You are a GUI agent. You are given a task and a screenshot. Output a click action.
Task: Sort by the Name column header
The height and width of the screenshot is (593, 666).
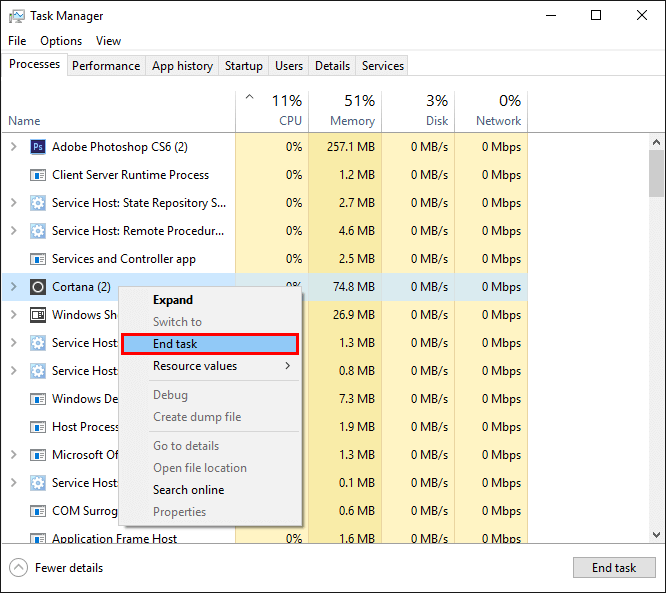click(x=119, y=112)
